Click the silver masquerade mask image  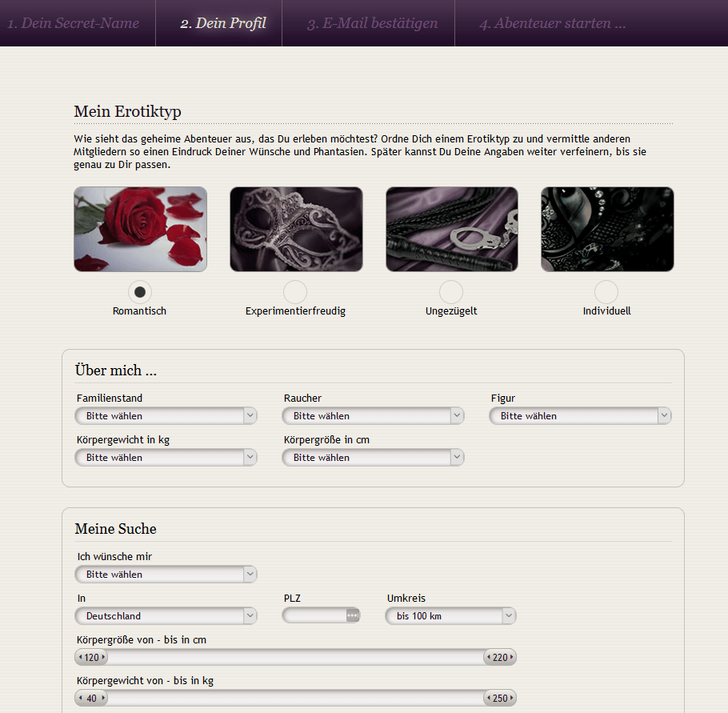click(x=296, y=230)
